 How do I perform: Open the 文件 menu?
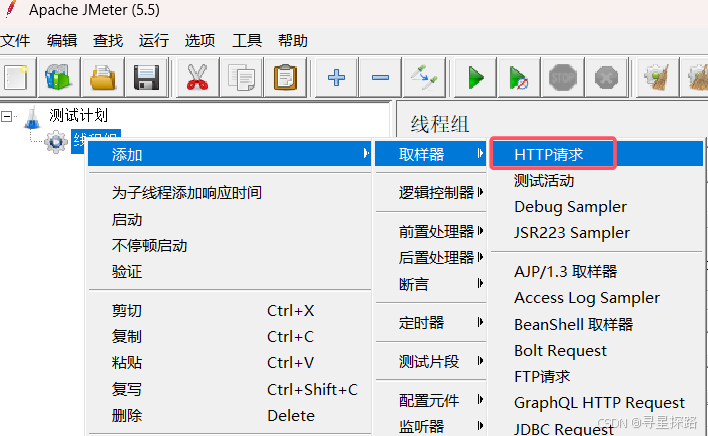pos(15,41)
